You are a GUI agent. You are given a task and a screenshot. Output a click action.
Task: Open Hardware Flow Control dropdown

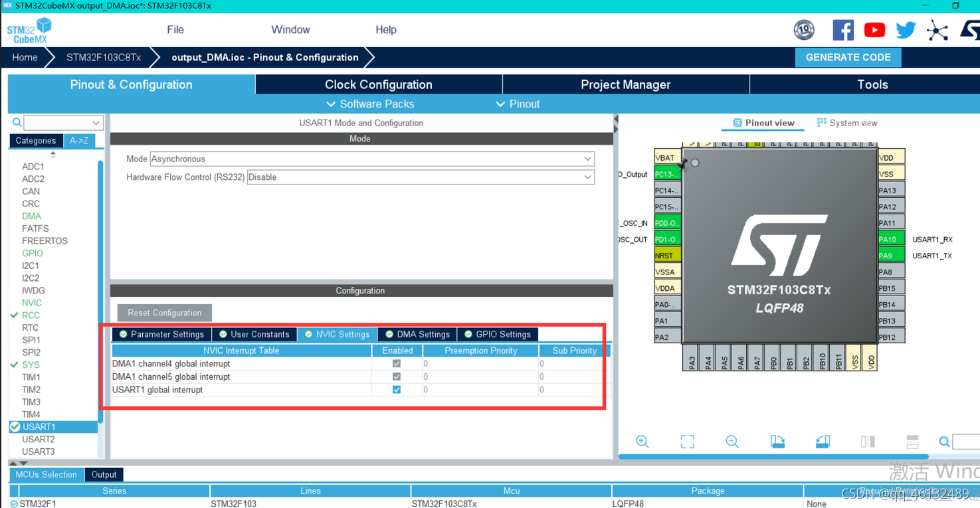421,177
